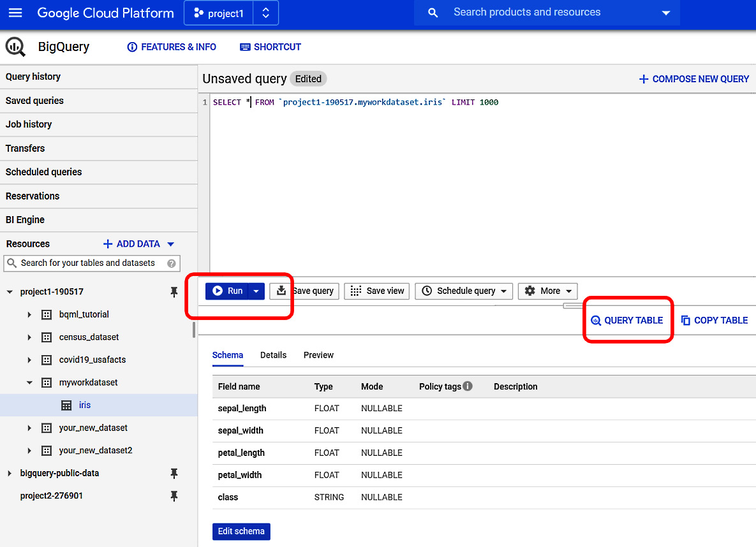Viewport: 756px width, 547px height.
Task: Select project2-276901 project
Action: 52,496
